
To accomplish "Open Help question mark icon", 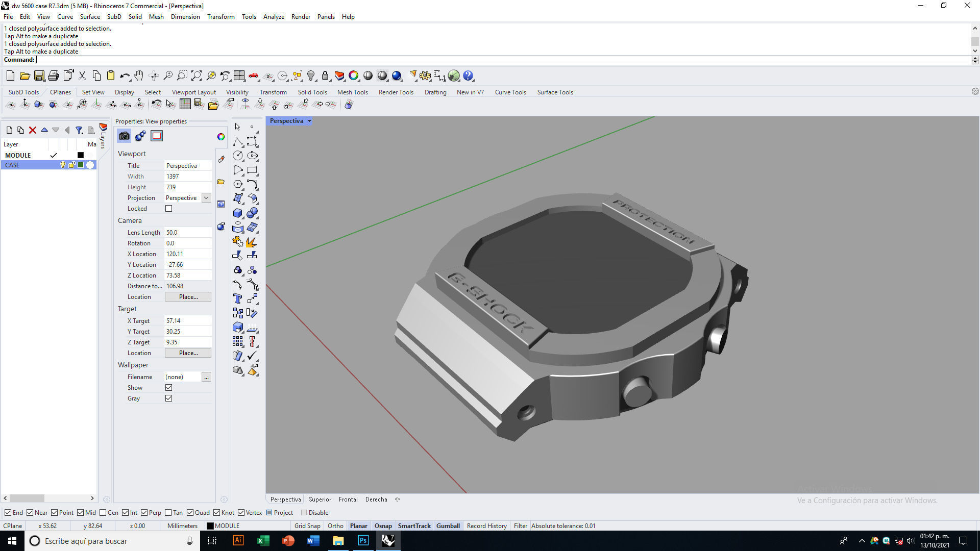I will [468, 76].
